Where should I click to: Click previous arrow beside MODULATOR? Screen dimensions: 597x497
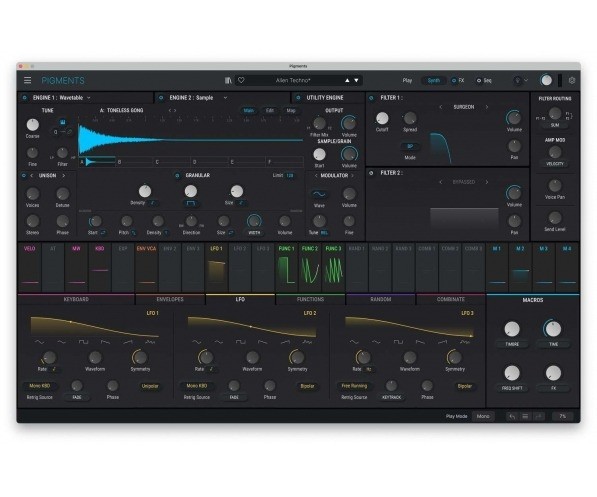click(x=316, y=176)
